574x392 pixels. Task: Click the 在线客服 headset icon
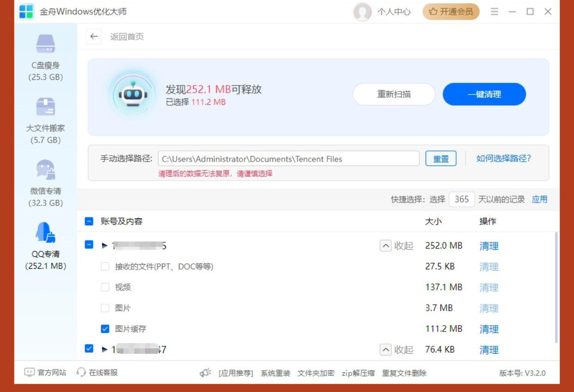click(81, 372)
